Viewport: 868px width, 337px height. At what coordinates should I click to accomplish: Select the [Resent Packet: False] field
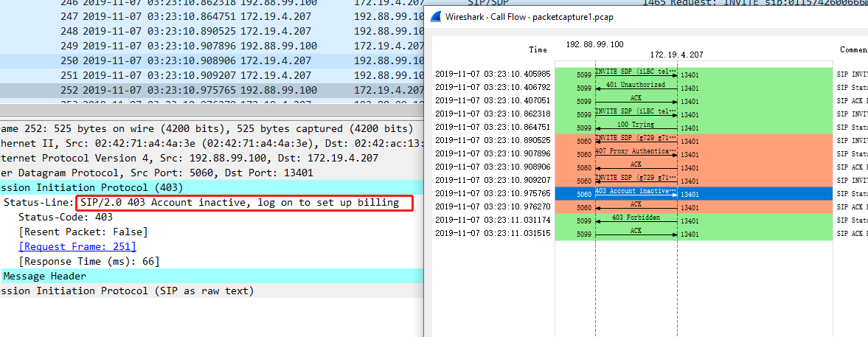tap(83, 232)
